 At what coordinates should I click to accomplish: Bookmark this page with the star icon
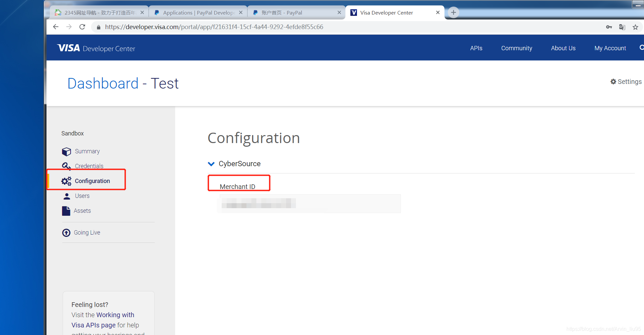tap(635, 27)
